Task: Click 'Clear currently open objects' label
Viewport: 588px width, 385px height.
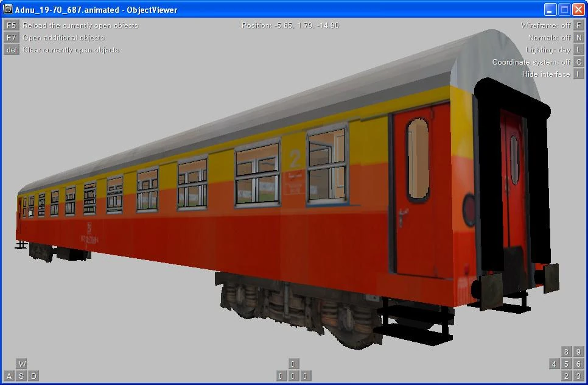Action: [x=71, y=50]
